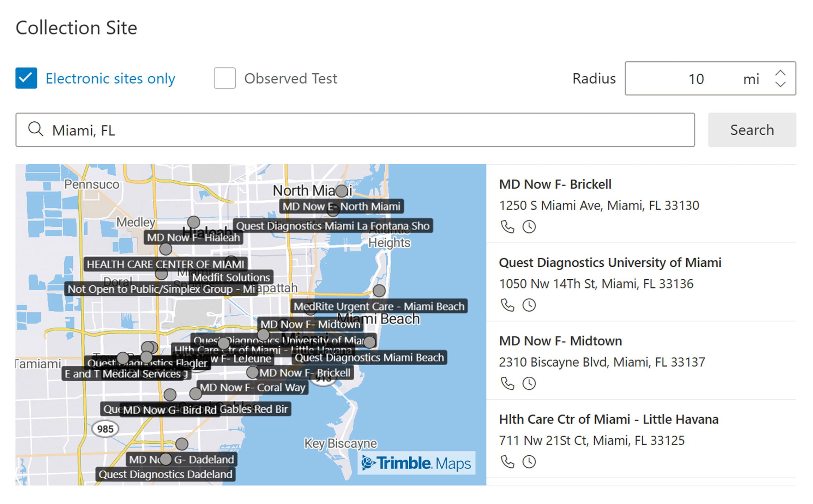This screenshot has width=813, height=504.
Task: Call Quest Diagnostics University of Miami via phone icon
Action: click(507, 305)
